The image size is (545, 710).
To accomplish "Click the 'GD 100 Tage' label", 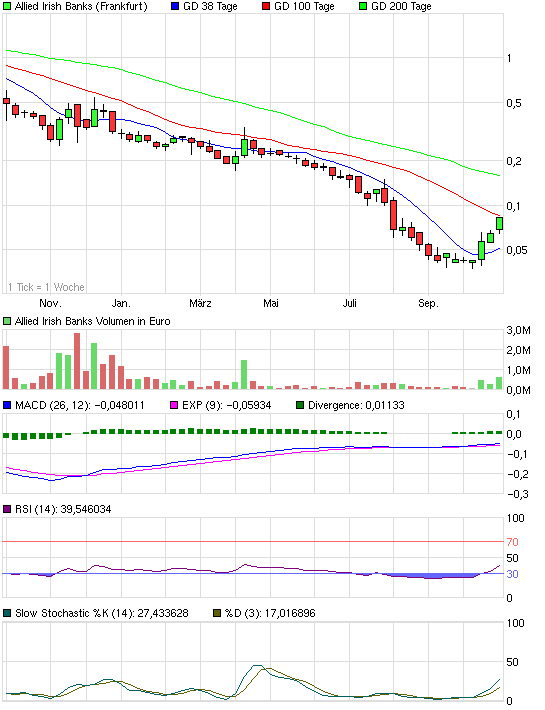I will 304,6.
